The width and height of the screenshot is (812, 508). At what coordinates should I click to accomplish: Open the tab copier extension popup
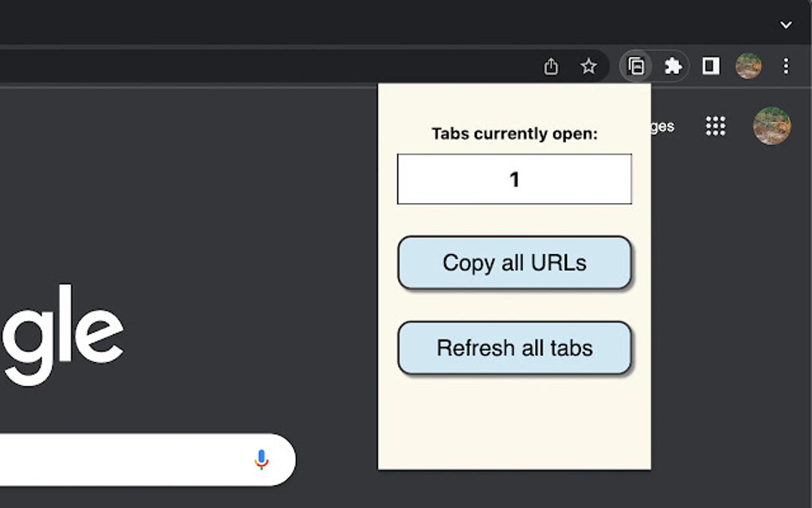tap(635, 66)
